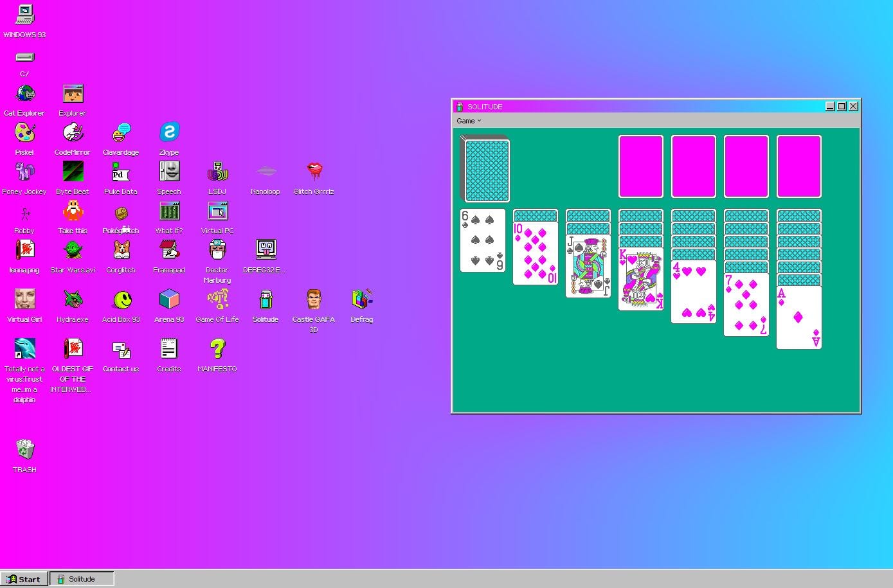Image resolution: width=893 pixels, height=588 pixels.
Task: Click the King of hearts card
Action: coord(640,280)
